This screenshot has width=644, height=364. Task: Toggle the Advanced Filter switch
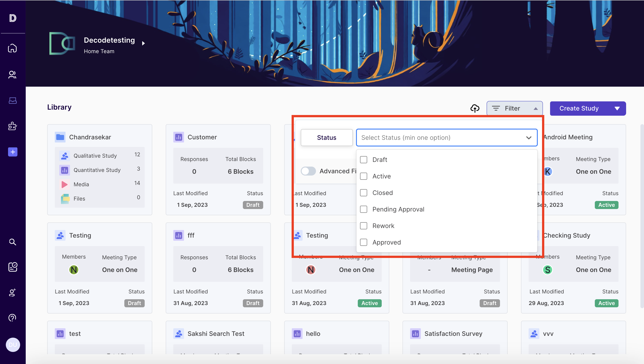pyautogui.click(x=308, y=171)
